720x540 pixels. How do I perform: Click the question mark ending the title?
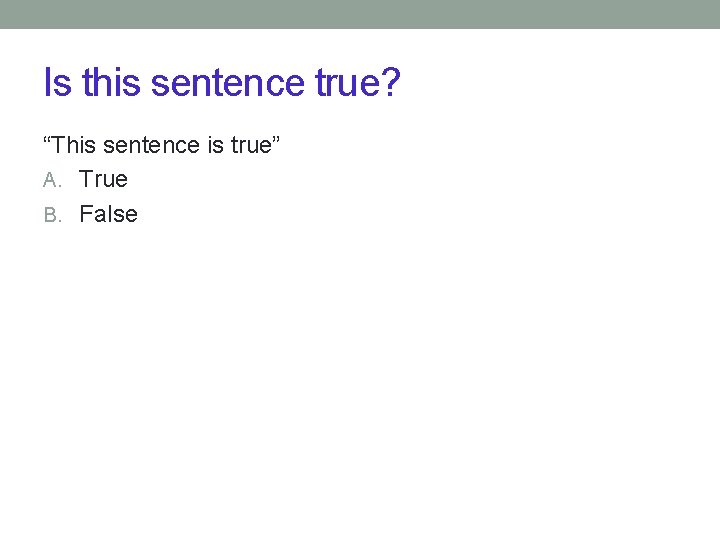coord(390,83)
